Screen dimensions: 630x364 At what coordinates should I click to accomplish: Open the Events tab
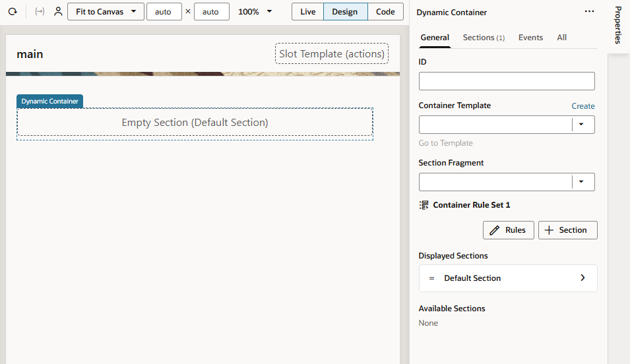point(530,38)
